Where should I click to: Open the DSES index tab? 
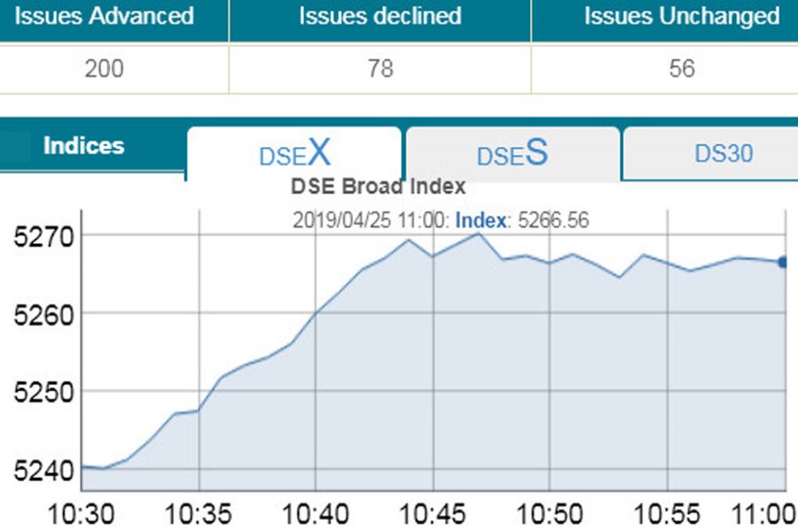[512, 154]
